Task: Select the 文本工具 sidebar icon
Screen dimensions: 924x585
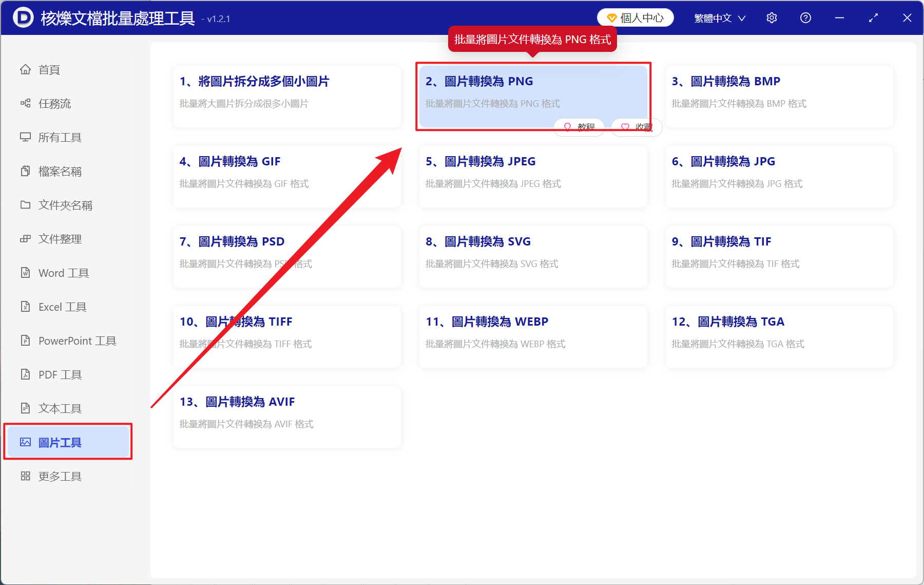Action: (60, 408)
